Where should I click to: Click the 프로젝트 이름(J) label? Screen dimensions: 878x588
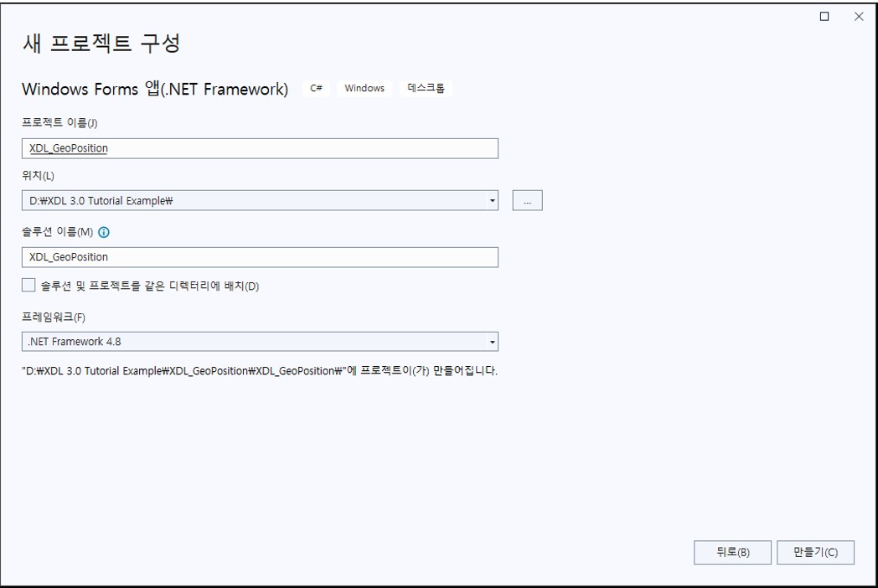pyautogui.click(x=59, y=122)
